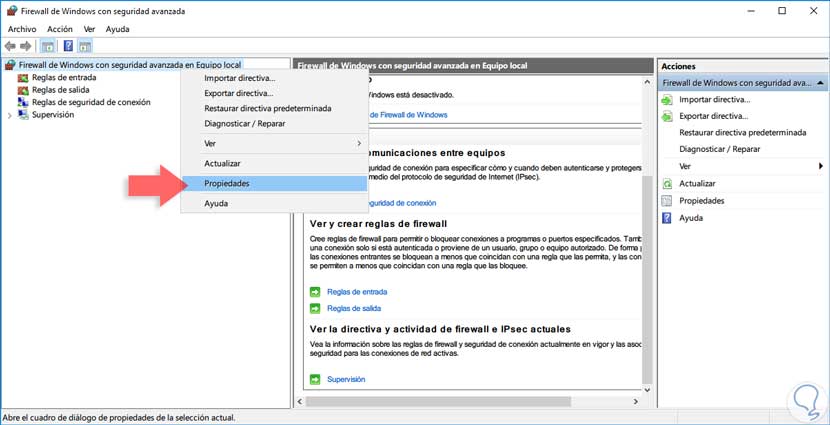Viewport: 830px width, 425px height.
Task: Click the center pane horizontal scrollbar thumb
Action: 439,401
